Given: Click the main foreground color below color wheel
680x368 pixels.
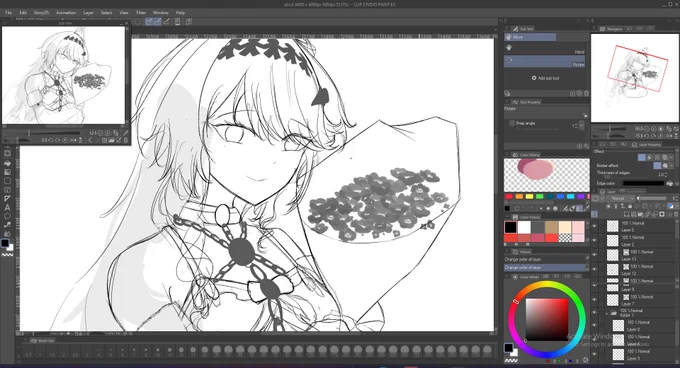Looking at the screenshot, I should click(508, 348).
